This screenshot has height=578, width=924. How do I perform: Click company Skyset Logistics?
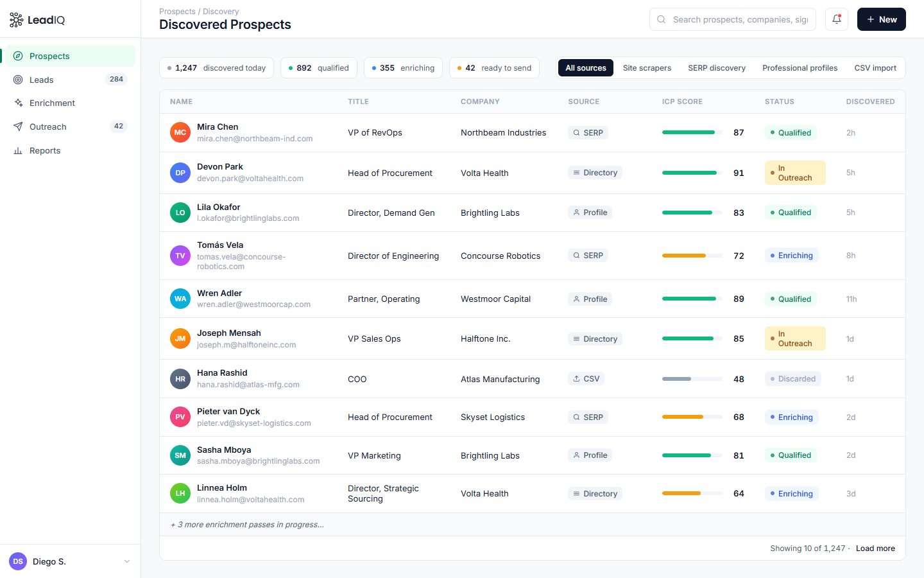click(493, 417)
